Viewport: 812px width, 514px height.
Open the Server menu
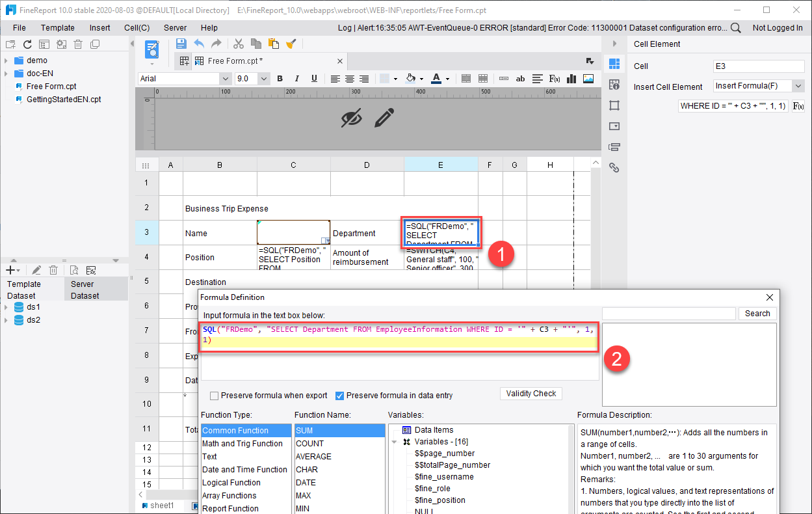coord(176,28)
